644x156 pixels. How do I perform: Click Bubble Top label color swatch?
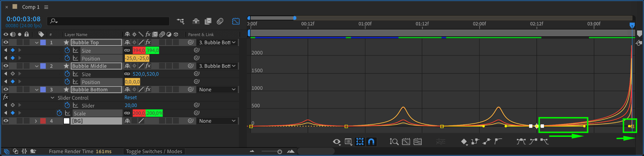pos(43,42)
